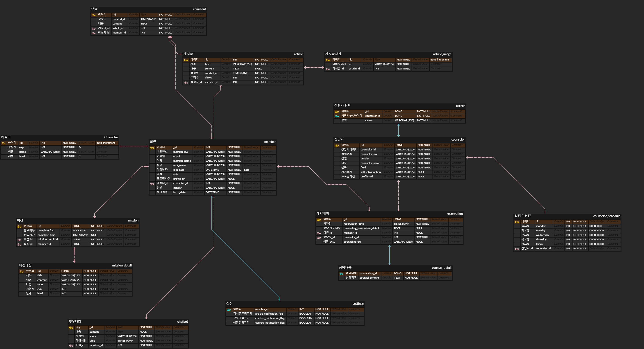
Task: Select primary key icon of member _id
Action: click(x=152, y=148)
